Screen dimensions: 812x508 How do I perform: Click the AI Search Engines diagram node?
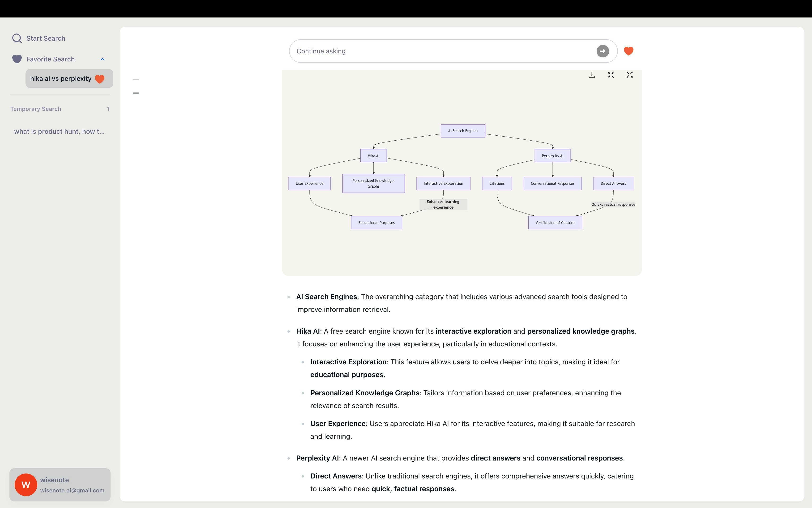pos(463,131)
